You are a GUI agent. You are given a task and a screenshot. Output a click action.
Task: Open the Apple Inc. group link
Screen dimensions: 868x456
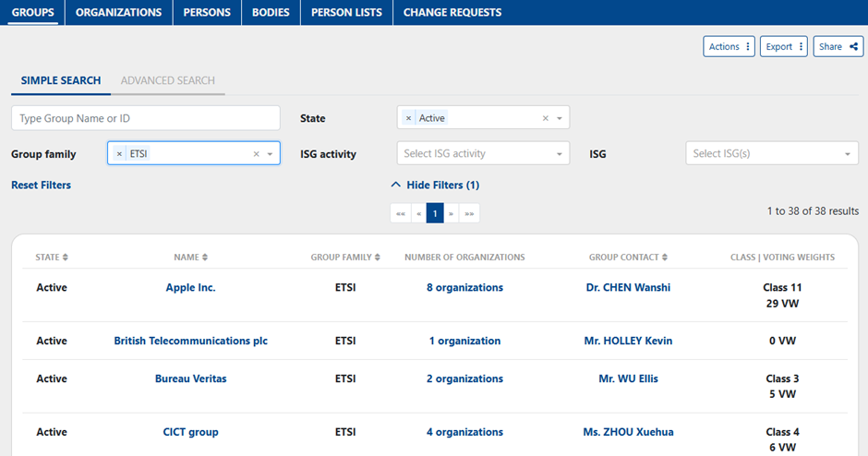190,288
